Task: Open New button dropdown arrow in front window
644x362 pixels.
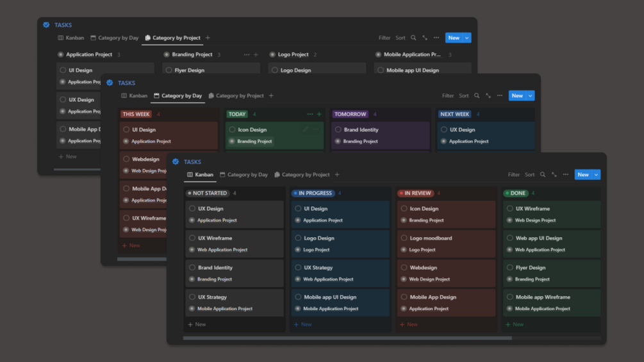Action: (597, 175)
